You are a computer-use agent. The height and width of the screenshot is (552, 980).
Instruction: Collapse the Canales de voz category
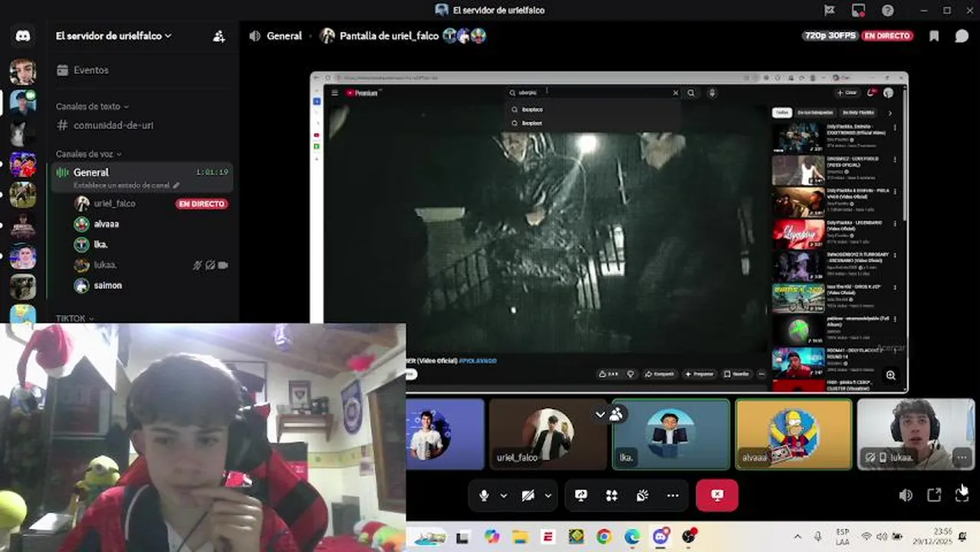point(88,154)
